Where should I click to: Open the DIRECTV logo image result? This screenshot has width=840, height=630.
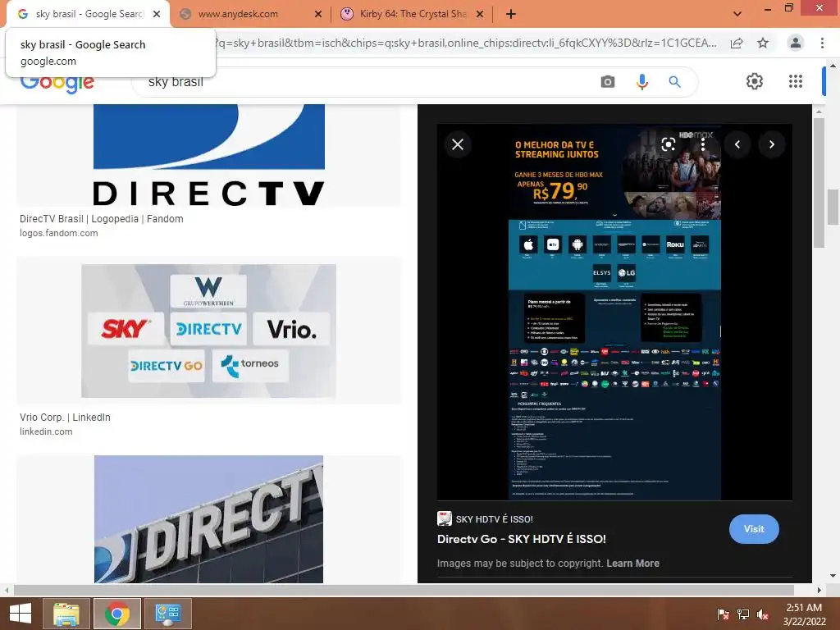[x=209, y=155]
